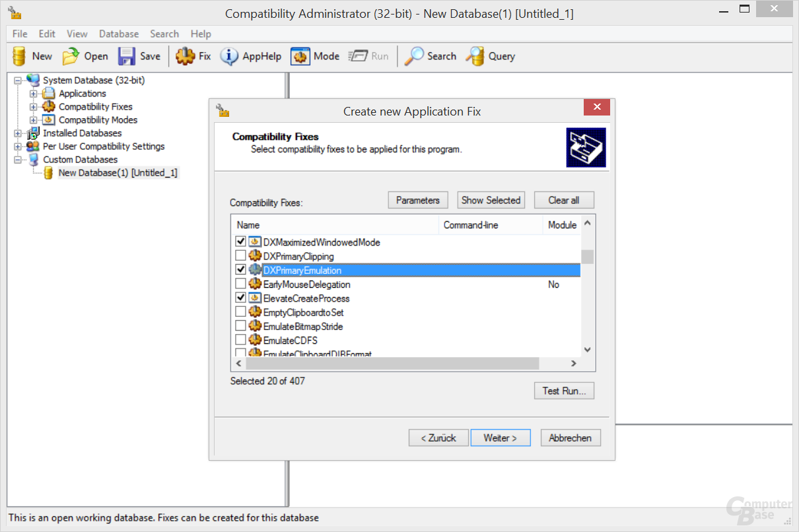Uncheck the DXPrimaryEmulation checkbox

241,270
